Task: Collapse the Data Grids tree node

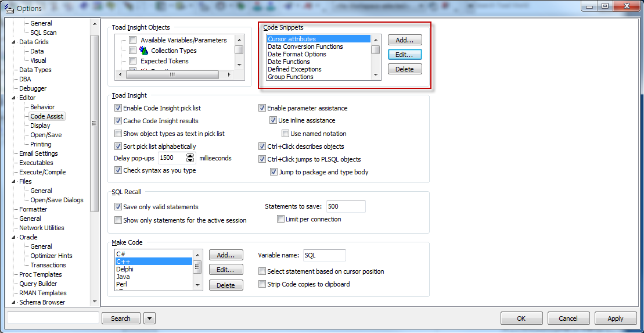Action: [x=14, y=42]
